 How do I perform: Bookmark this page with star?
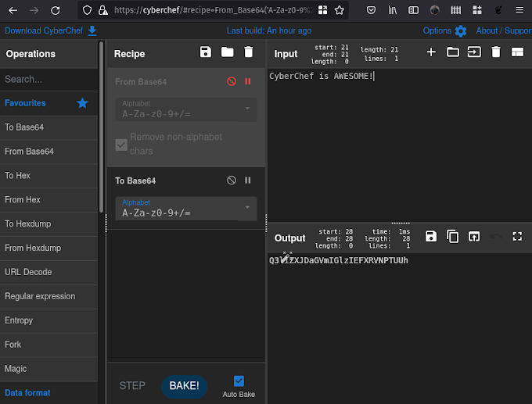(340, 10)
